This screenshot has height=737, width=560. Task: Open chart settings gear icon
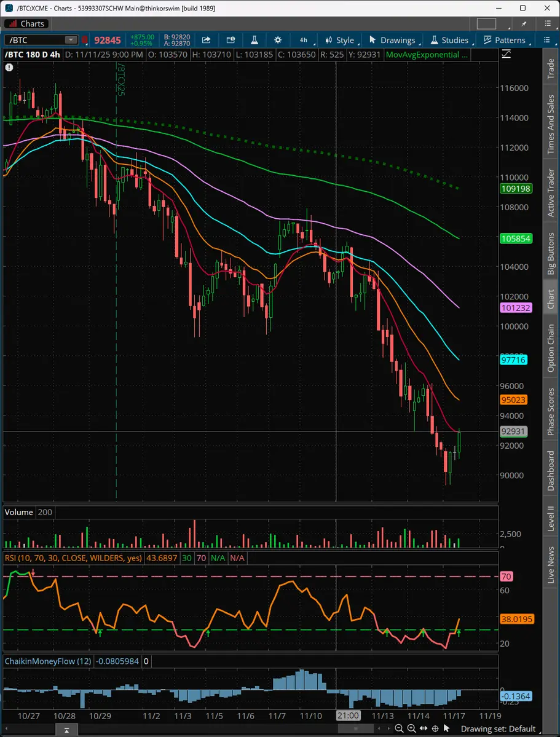coord(278,40)
